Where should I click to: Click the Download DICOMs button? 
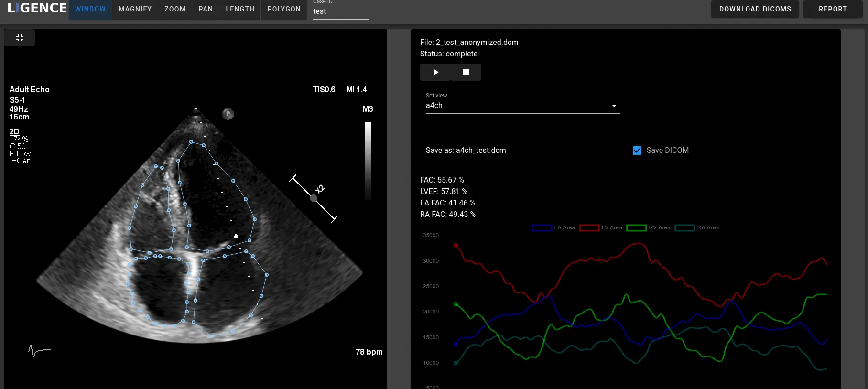(755, 9)
